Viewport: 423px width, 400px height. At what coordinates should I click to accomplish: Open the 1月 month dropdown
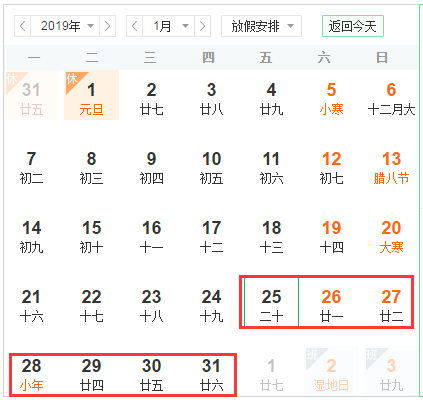169,26
